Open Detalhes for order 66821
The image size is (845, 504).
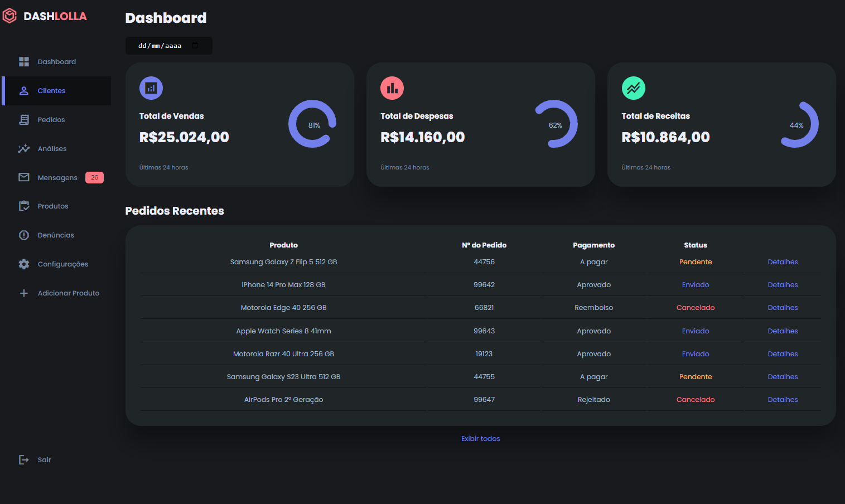click(783, 307)
